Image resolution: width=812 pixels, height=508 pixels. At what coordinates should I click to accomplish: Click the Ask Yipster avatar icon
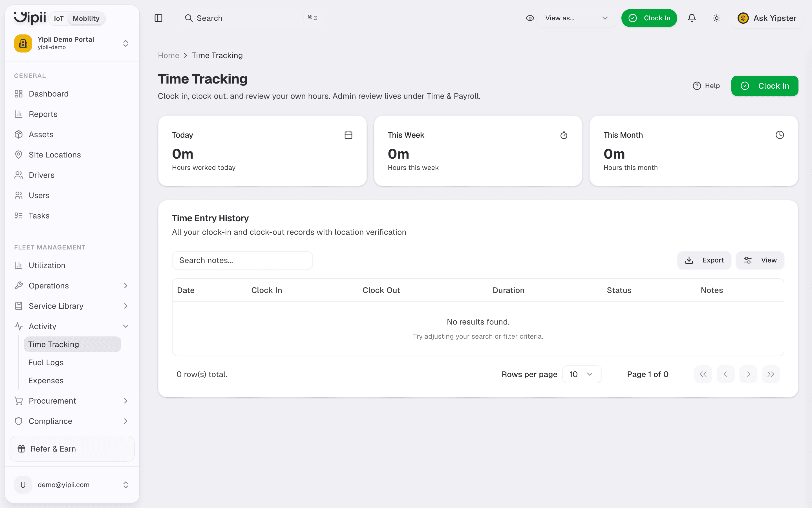tap(743, 18)
